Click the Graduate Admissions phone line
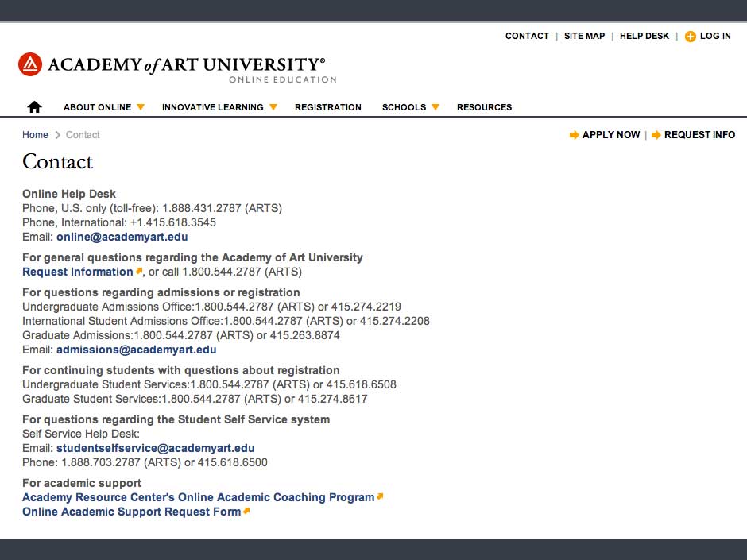Viewport: 747px width, 560px height. [x=181, y=336]
